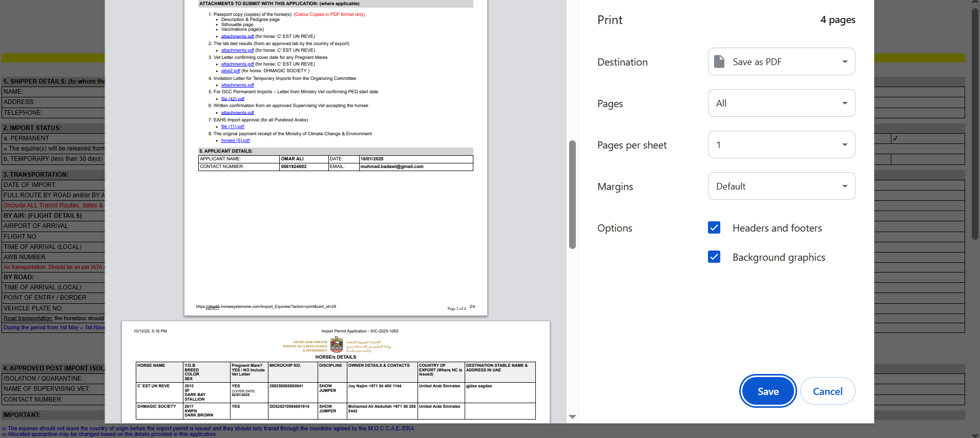Click '1. SHIPPER DETAILS' heading behind the dialog
980x438 pixels.
point(53,81)
